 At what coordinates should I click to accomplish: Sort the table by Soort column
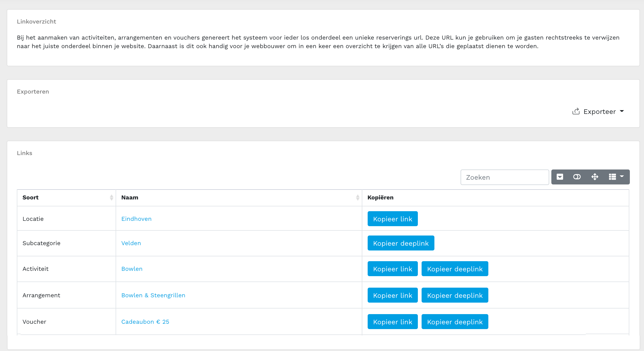[x=111, y=198]
